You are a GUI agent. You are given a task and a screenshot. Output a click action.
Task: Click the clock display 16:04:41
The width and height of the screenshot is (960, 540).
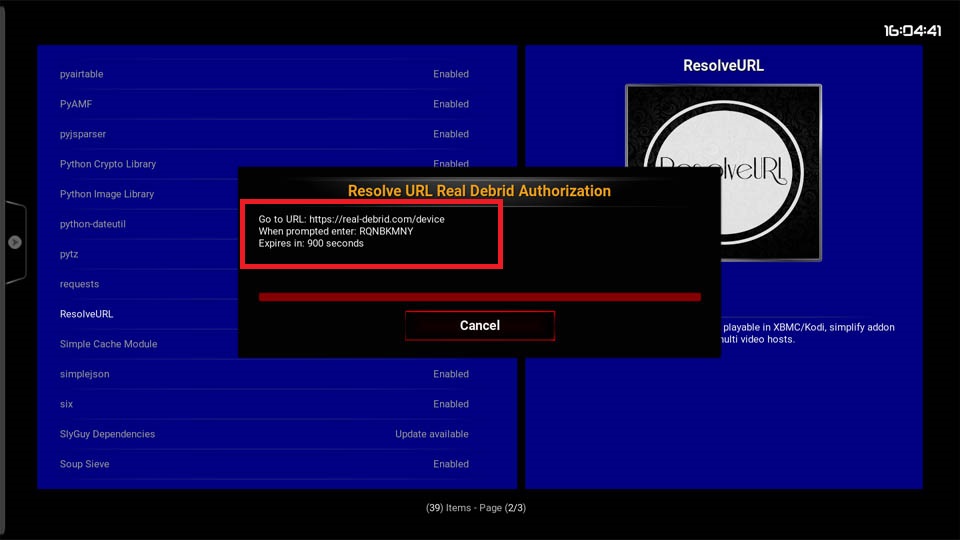coord(912,31)
